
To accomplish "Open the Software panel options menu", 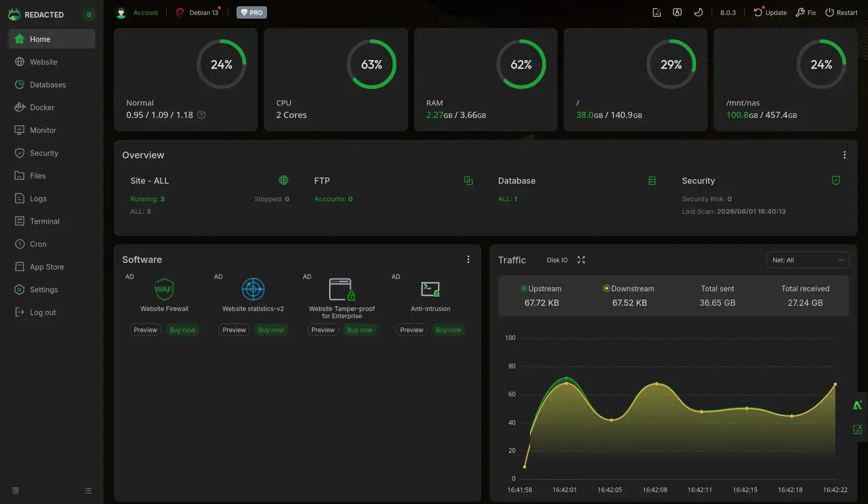I will [x=468, y=259].
